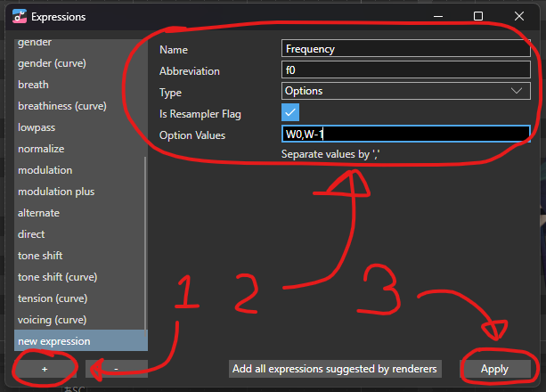Click the OpenUtau app icon in title bar
This screenshot has width=546, height=392.
click(x=20, y=16)
